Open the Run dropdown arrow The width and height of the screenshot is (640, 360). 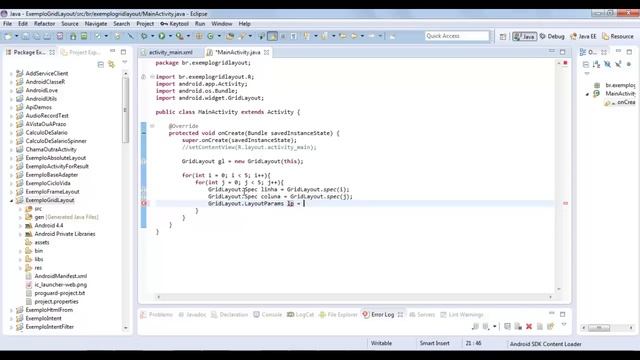[x=170, y=36]
